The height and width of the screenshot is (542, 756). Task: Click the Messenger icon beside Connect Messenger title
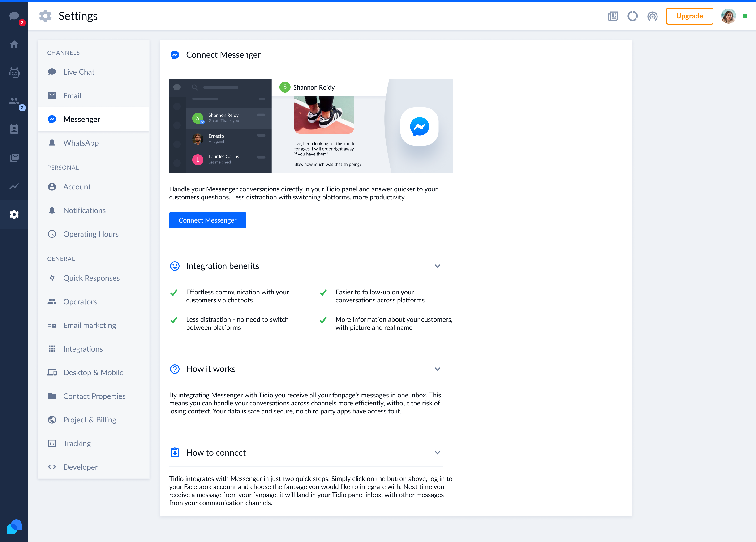[x=175, y=55]
